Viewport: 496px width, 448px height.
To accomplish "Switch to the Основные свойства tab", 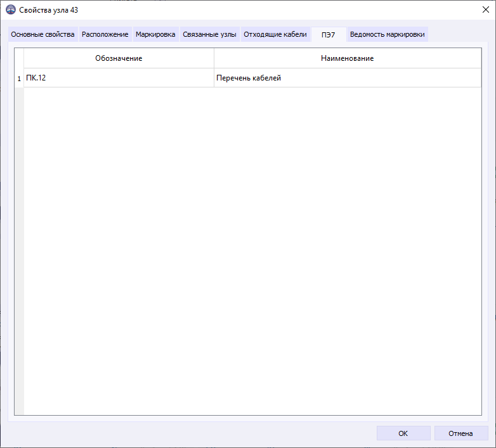I will (42, 34).
